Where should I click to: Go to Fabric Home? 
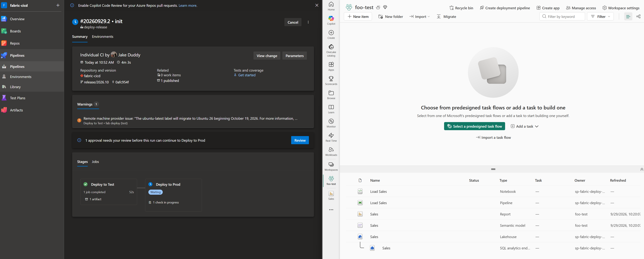(331, 6)
